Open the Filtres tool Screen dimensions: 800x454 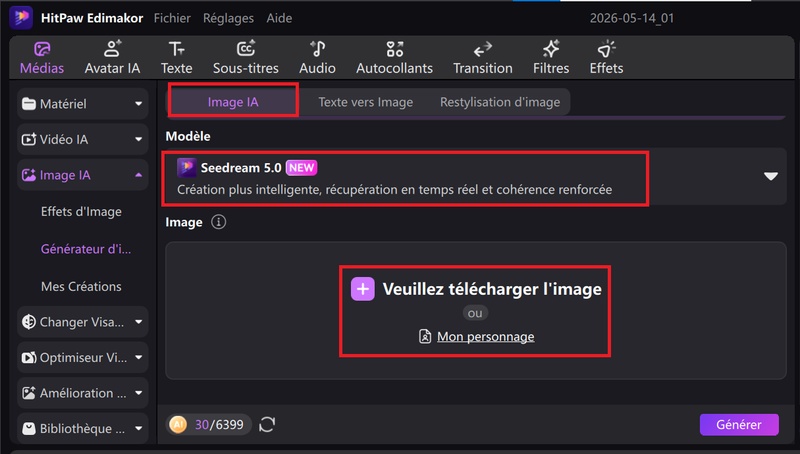click(551, 58)
